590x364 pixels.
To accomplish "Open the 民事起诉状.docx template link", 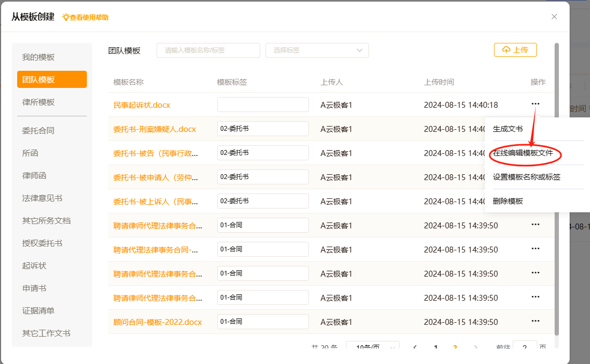I will pos(142,105).
